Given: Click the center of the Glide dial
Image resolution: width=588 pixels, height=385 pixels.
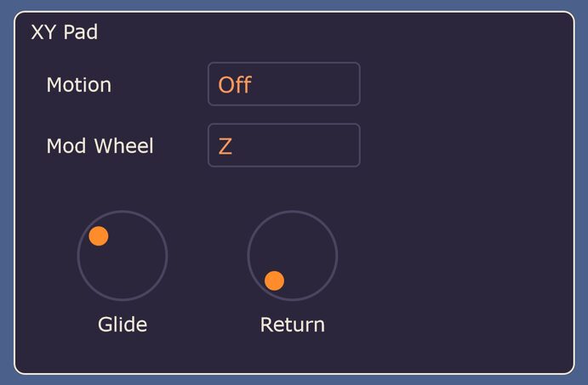Looking at the screenshot, I should [123, 256].
